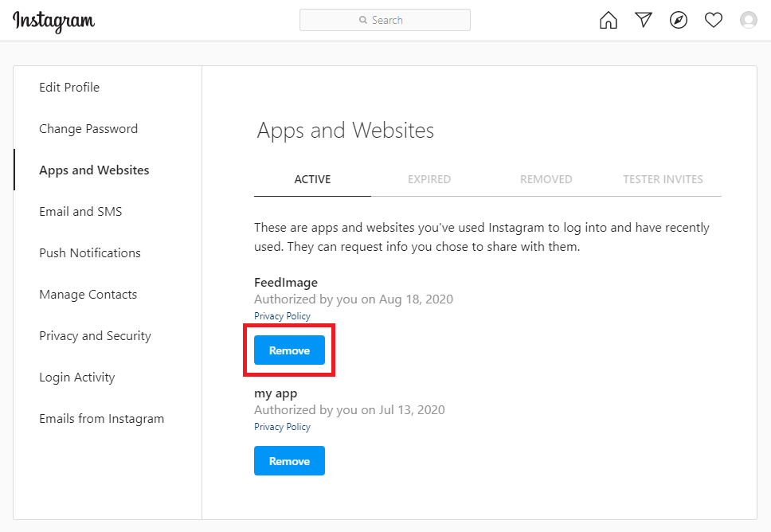Open Activity heart icon
771x532 pixels.
714,20
